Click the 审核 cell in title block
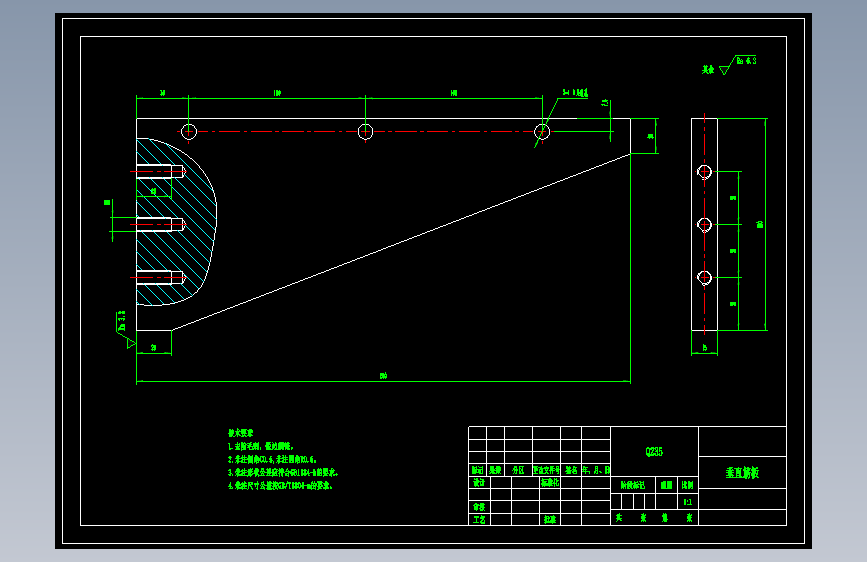The image size is (867, 562). [x=479, y=507]
